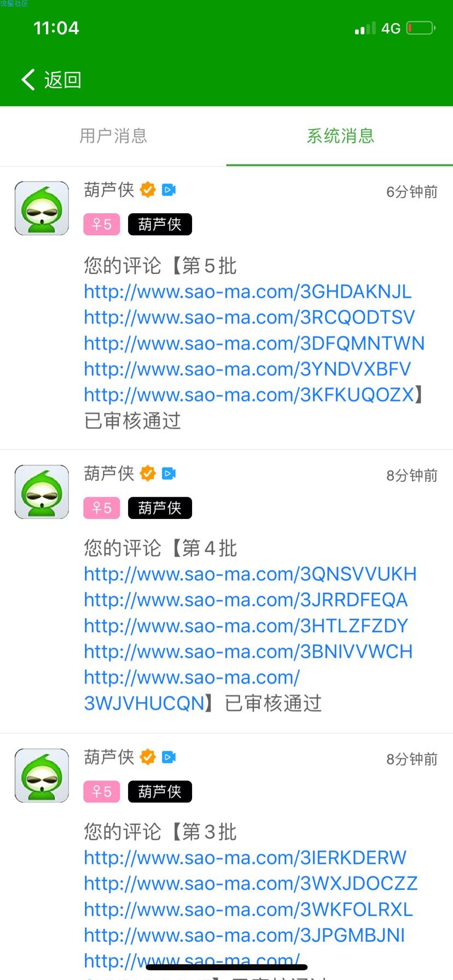Tap blue video badge in second message

point(169,473)
